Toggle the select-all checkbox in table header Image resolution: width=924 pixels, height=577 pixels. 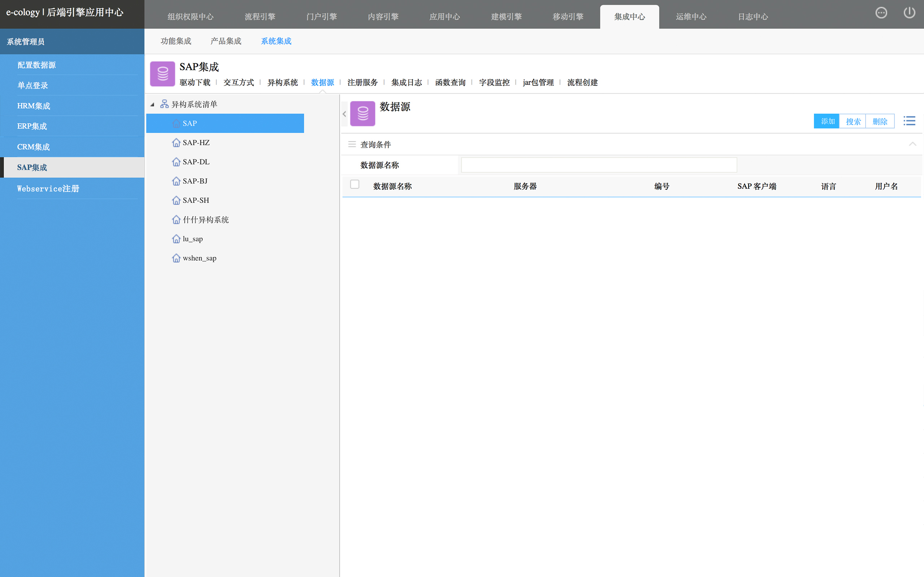(x=355, y=185)
